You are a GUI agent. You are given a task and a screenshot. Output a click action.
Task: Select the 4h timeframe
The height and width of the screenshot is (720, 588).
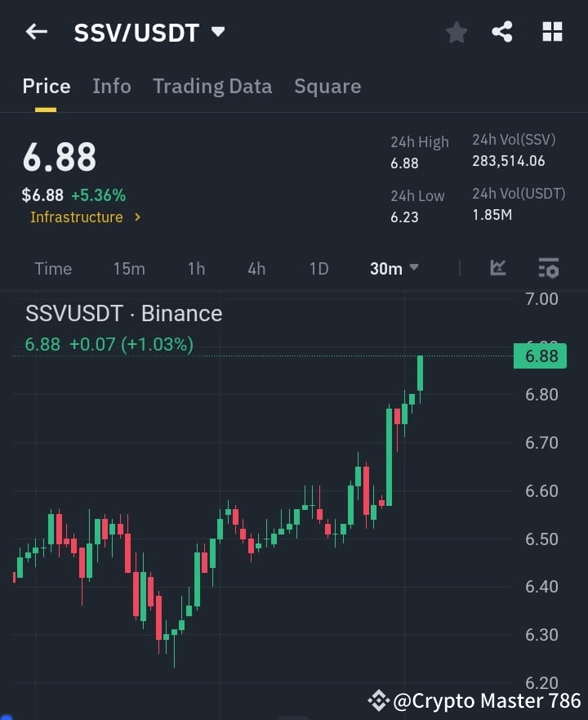tap(256, 268)
